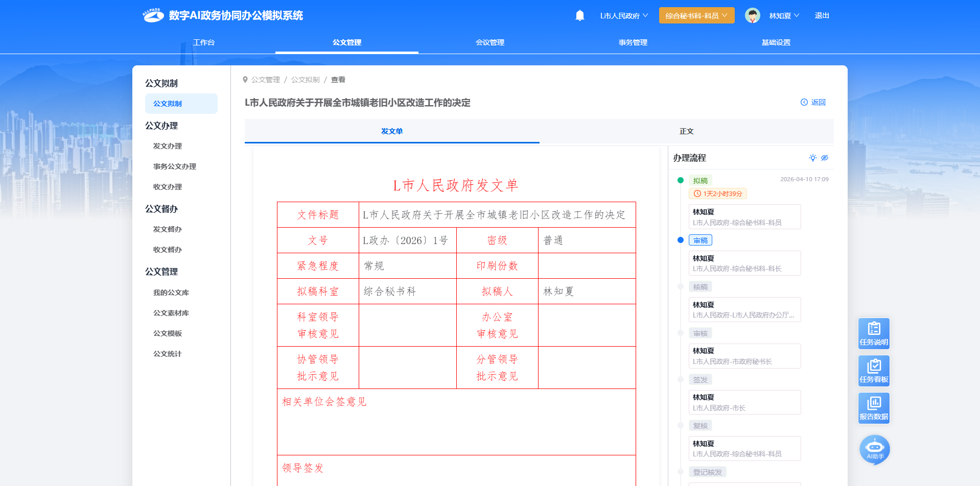
Task: Click the 科室领导审核意见 field
Action: (x=408, y=325)
